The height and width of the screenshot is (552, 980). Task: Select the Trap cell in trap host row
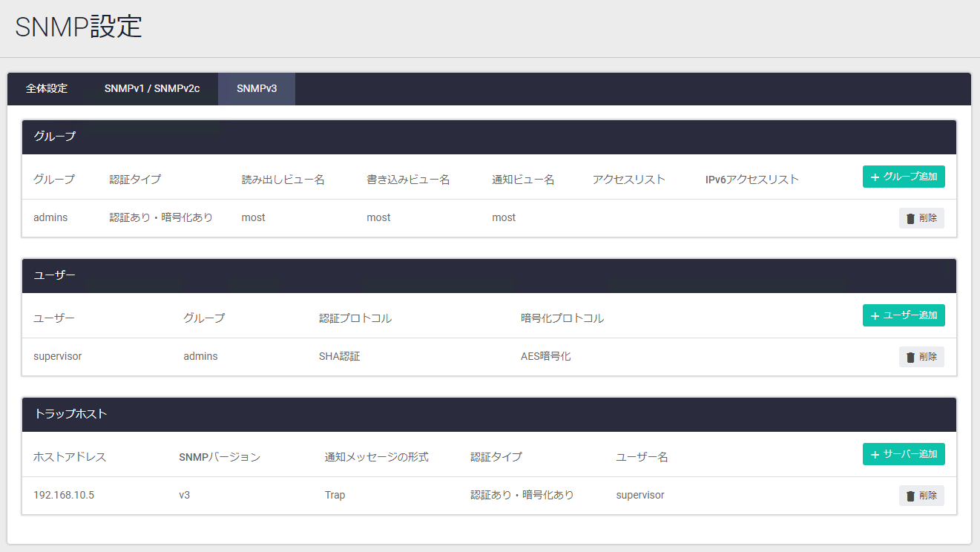click(x=335, y=495)
